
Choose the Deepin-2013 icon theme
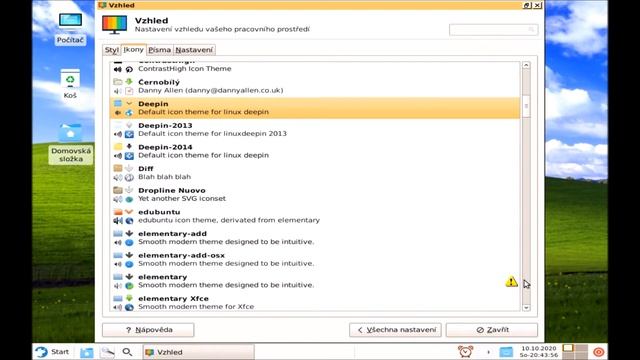[x=315, y=129]
